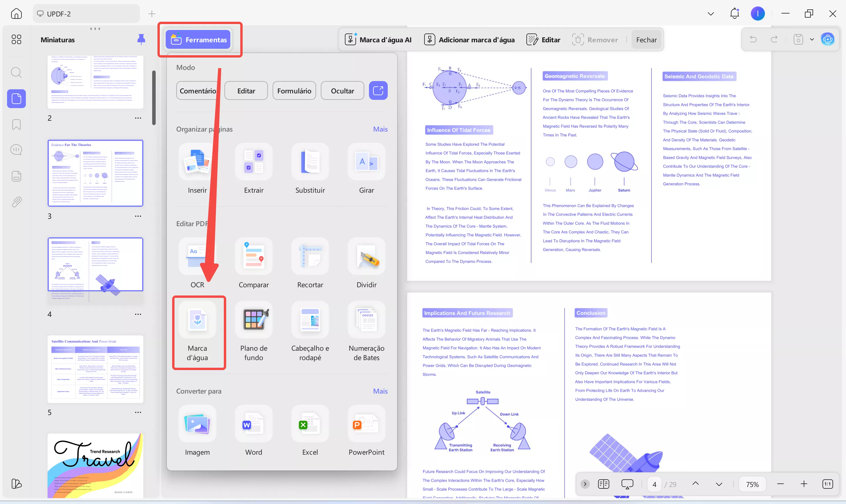
Task: Expand the save options dropdown arrow
Action: (812, 39)
